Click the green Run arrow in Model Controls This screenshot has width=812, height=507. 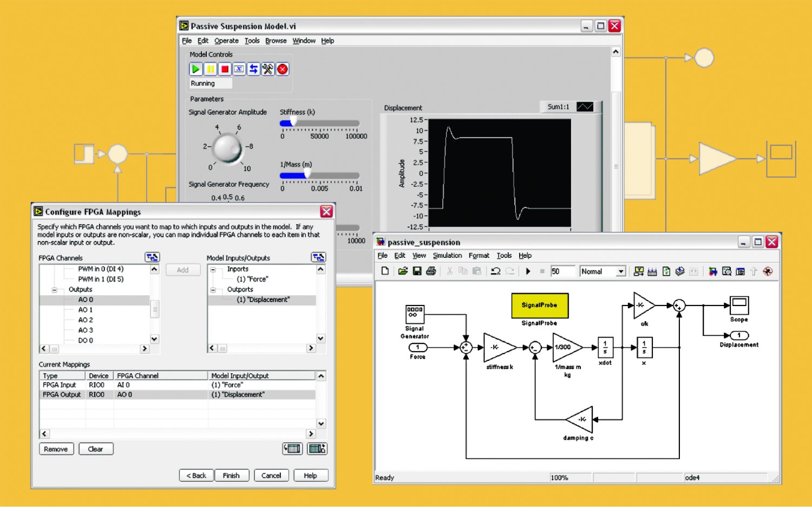click(x=195, y=69)
